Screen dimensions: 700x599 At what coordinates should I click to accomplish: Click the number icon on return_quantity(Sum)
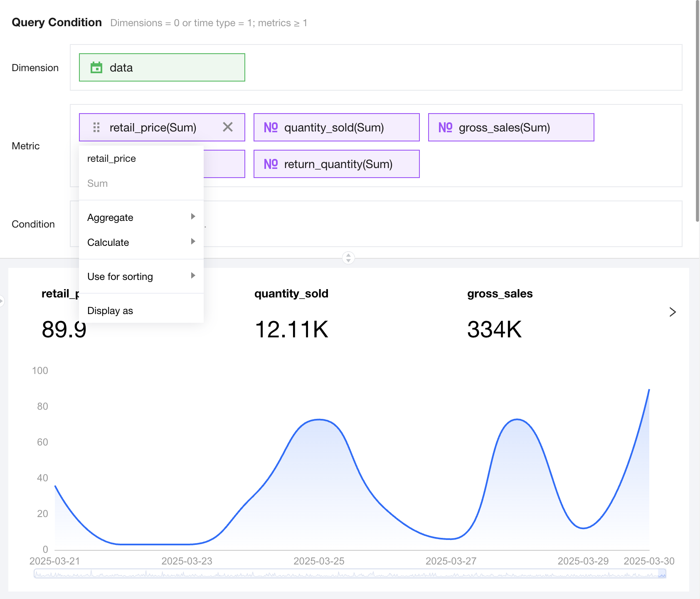(x=271, y=164)
